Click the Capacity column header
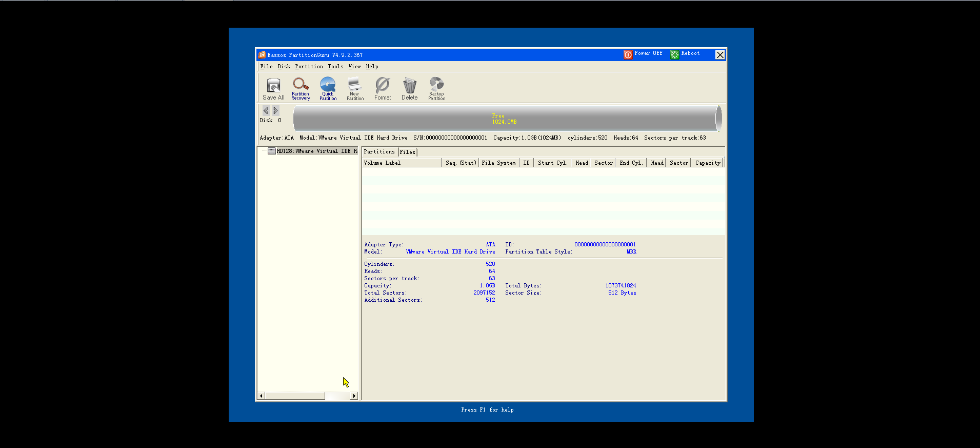This screenshot has height=448, width=980. pos(708,163)
